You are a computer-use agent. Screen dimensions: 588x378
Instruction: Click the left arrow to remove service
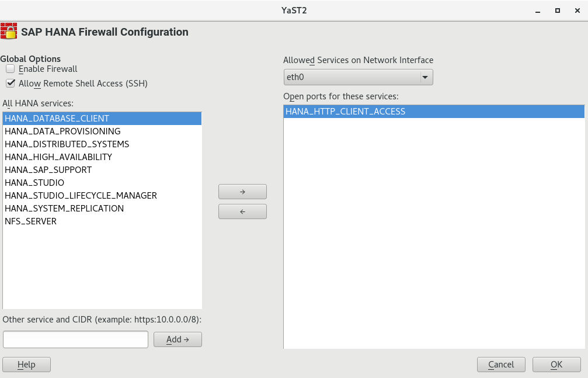point(242,211)
